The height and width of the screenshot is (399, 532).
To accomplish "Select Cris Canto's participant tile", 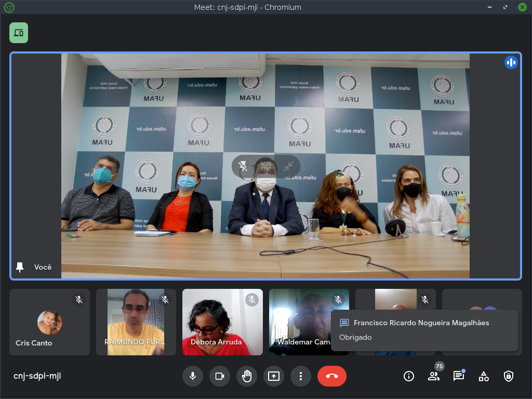I will [x=49, y=322].
